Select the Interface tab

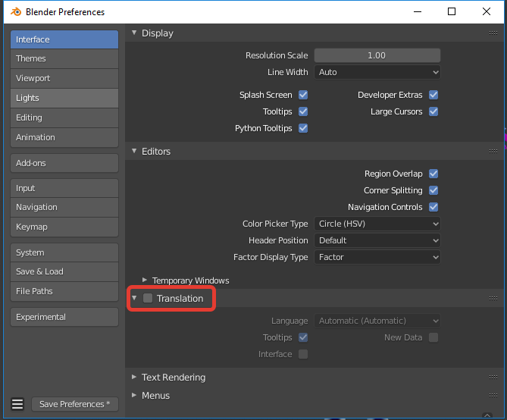(64, 39)
